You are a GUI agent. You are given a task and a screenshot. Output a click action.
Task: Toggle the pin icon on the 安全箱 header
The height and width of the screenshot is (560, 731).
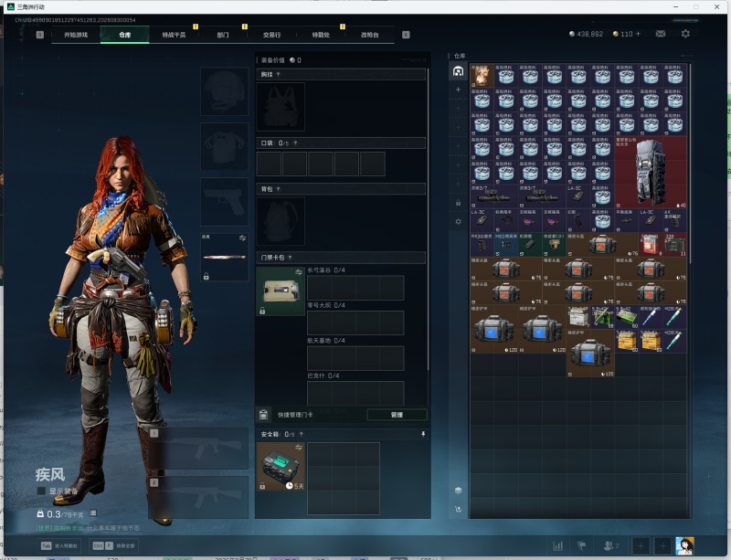(423, 434)
